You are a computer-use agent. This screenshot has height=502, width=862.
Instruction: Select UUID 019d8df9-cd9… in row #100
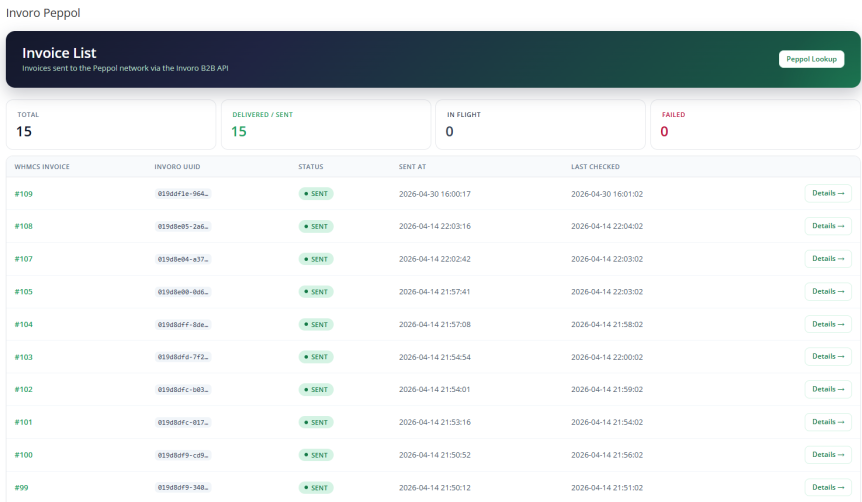coord(183,455)
